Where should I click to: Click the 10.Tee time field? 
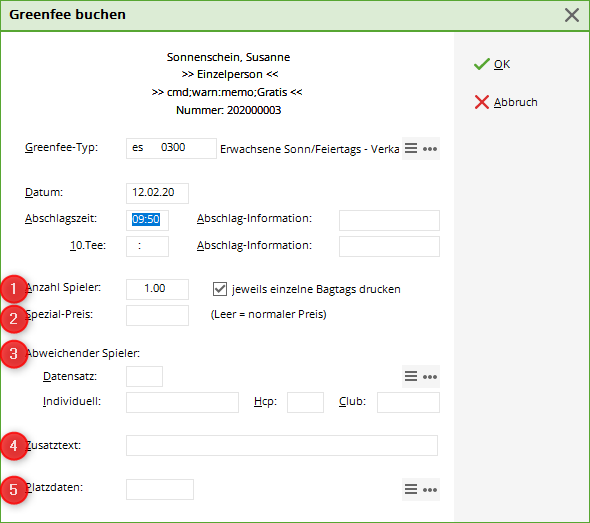(x=148, y=246)
